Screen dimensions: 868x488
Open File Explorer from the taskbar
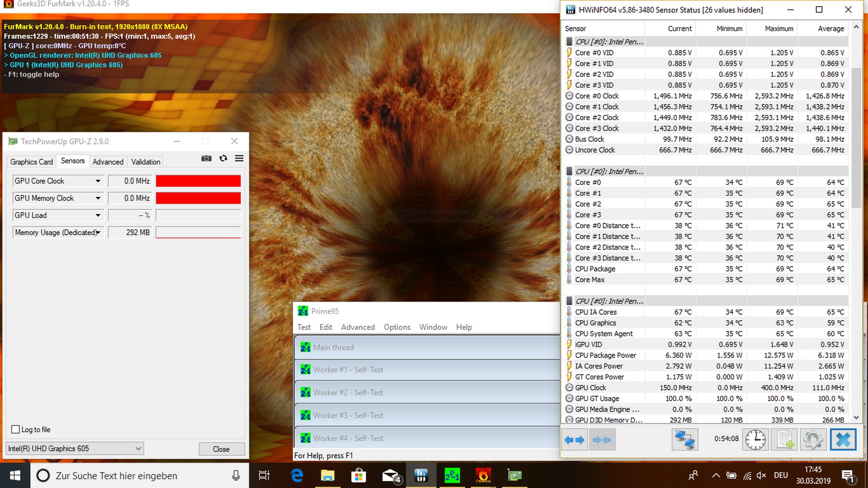point(327,475)
